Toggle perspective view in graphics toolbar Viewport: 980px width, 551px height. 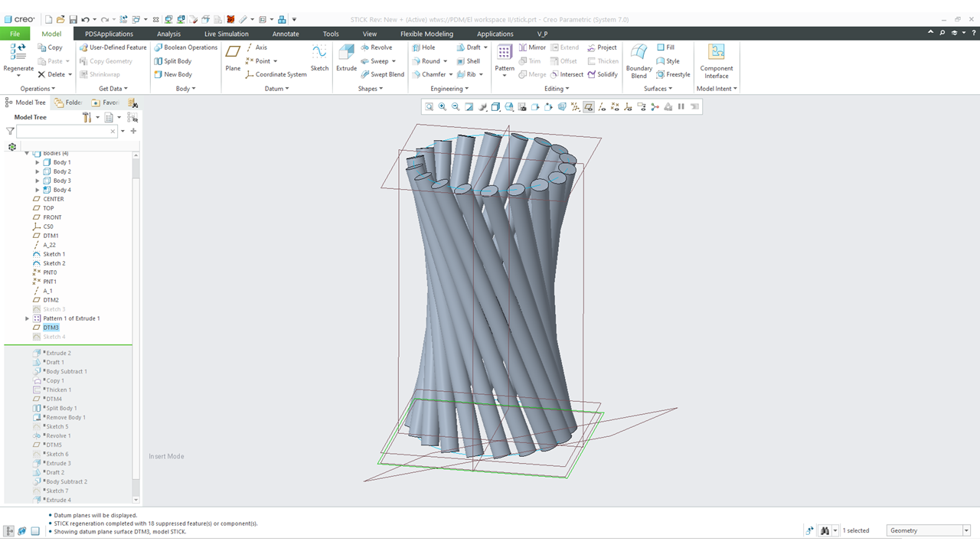(x=562, y=107)
